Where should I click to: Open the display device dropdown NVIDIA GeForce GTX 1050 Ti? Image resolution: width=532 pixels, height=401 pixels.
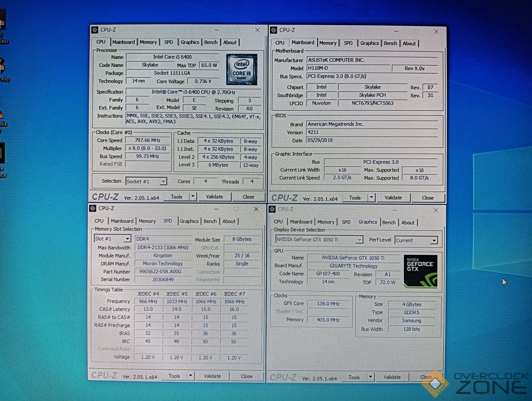click(x=359, y=240)
